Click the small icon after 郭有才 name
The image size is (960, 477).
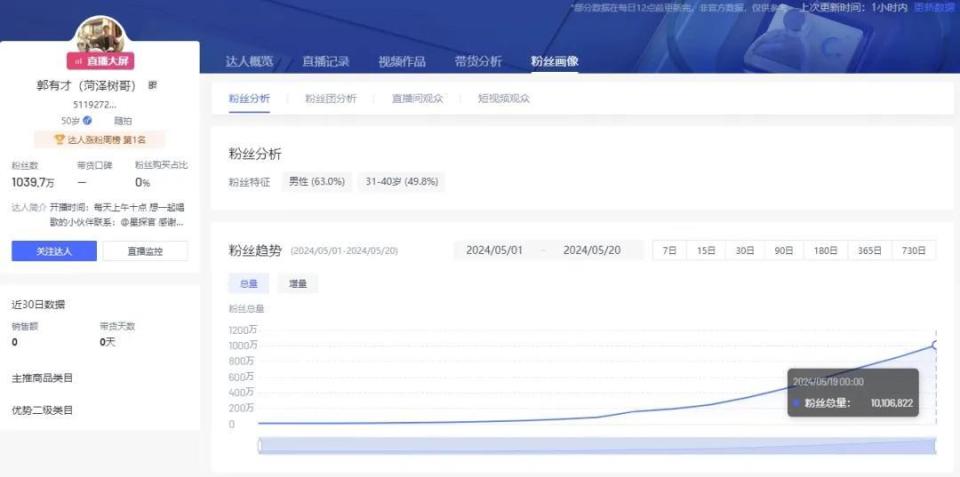pyautogui.click(x=152, y=86)
